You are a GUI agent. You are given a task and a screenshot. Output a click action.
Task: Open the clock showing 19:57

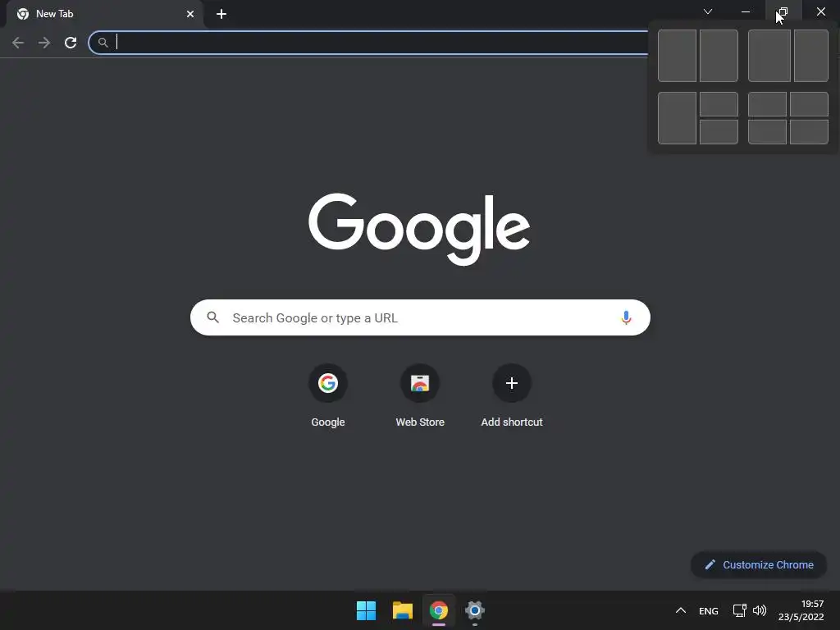(801, 610)
